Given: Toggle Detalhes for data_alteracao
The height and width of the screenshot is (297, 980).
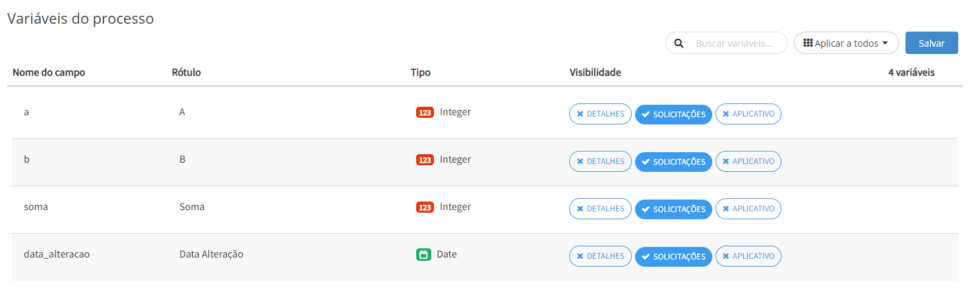Looking at the screenshot, I should pos(600,256).
